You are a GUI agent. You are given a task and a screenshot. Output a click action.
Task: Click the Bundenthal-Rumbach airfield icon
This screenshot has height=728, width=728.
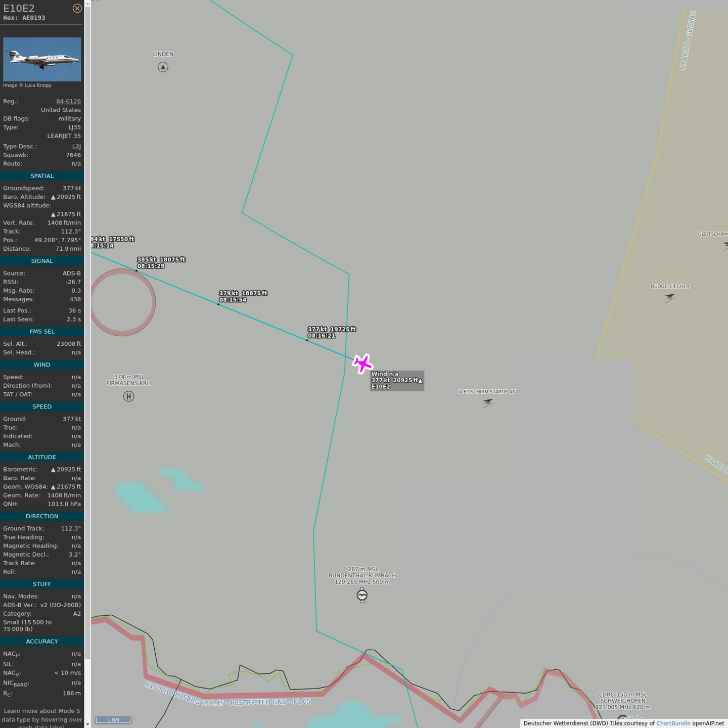[362, 595]
